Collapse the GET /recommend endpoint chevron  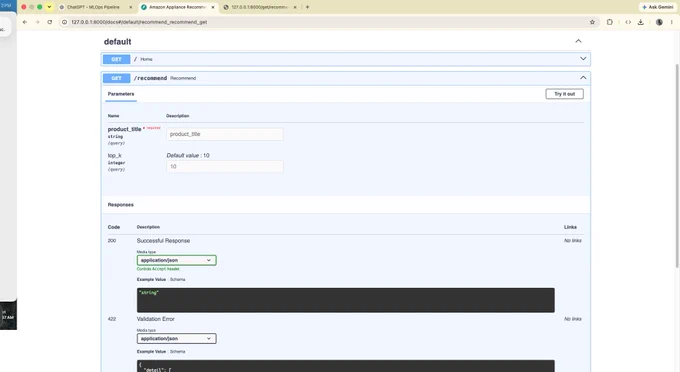point(583,78)
